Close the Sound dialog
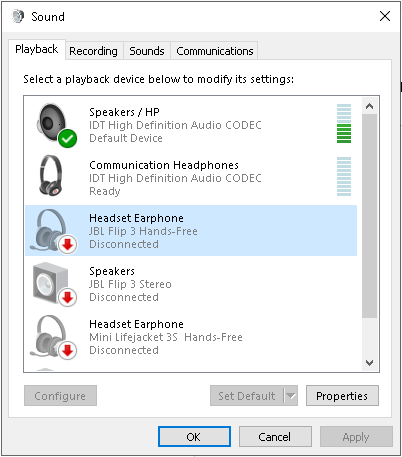The width and height of the screenshot is (402, 457). pos(385,16)
